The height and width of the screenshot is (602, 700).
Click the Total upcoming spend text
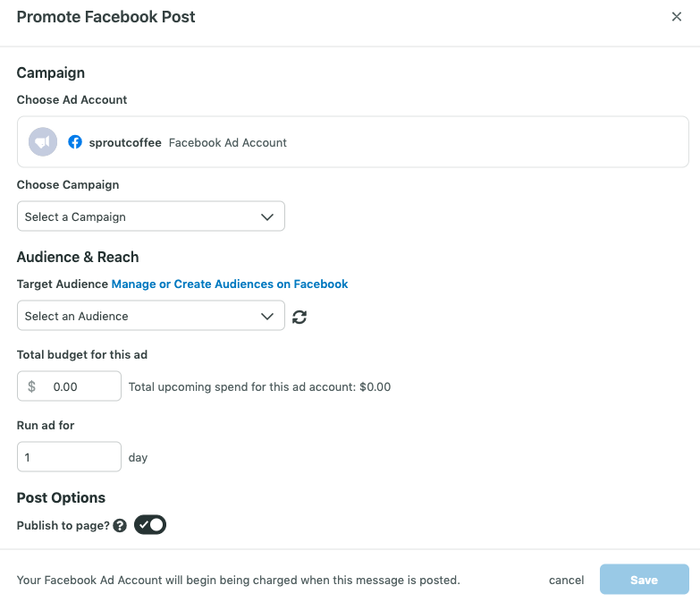point(259,386)
